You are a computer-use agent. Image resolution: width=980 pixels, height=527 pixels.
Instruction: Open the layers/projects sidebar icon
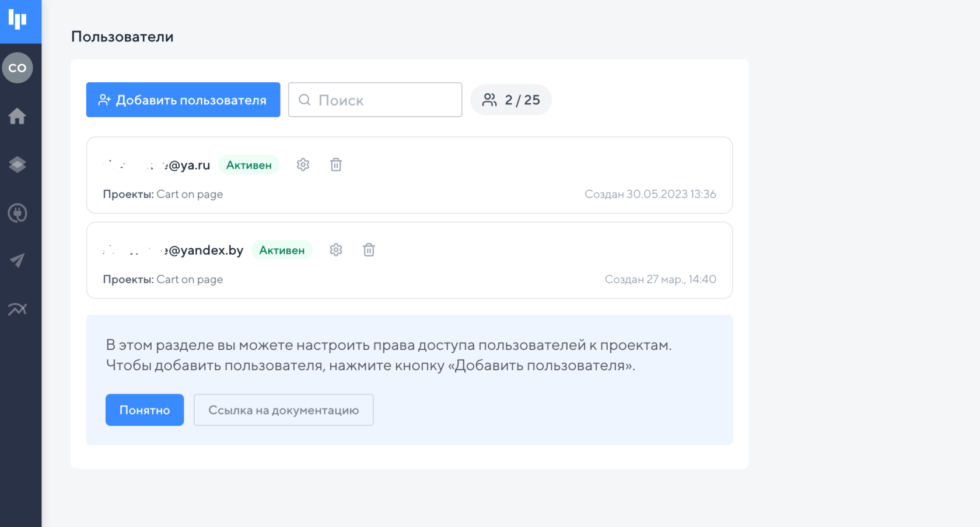point(17,165)
